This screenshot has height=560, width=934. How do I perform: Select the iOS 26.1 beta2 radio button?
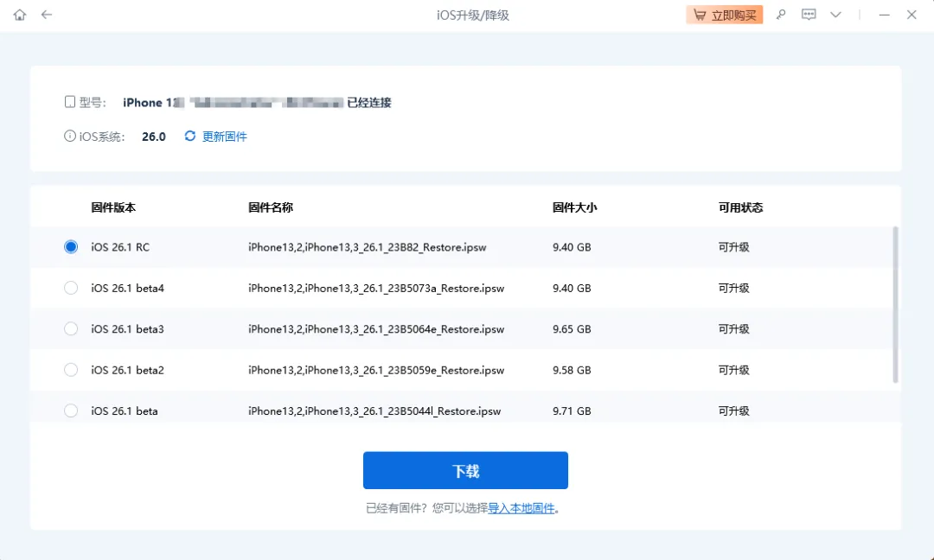pyautogui.click(x=71, y=370)
